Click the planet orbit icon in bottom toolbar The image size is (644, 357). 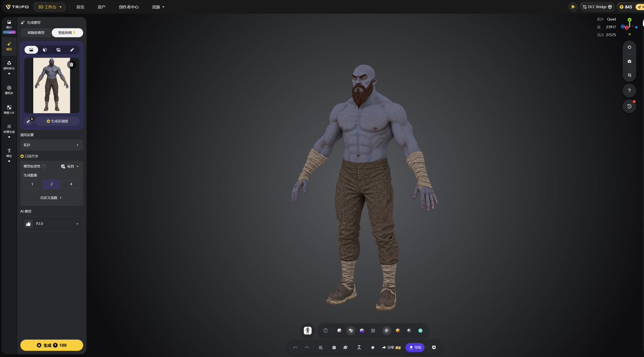point(345,347)
